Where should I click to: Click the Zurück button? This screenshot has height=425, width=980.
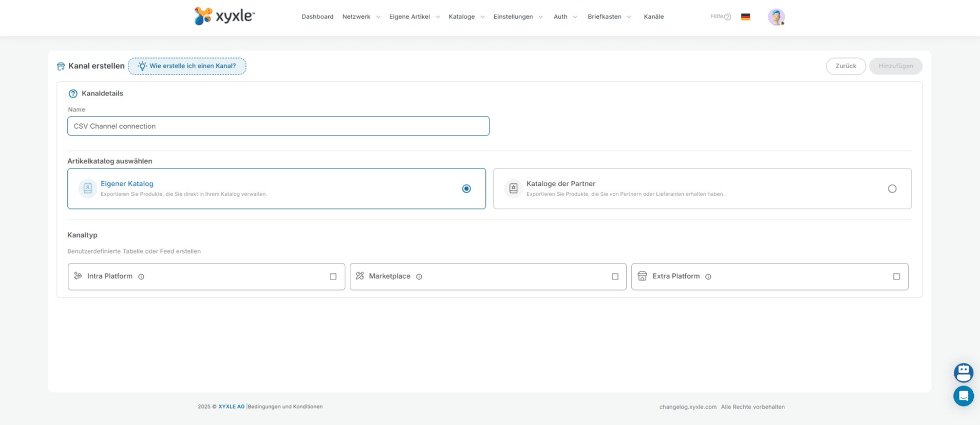(x=845, y=66)
